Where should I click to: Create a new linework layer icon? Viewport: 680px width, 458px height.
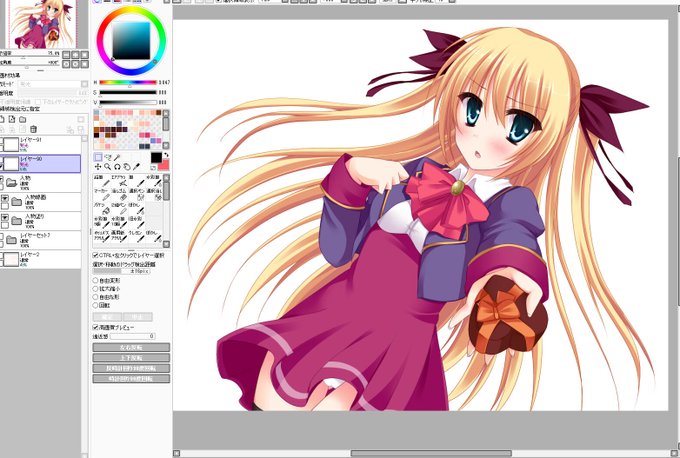[x=12, y=119]
